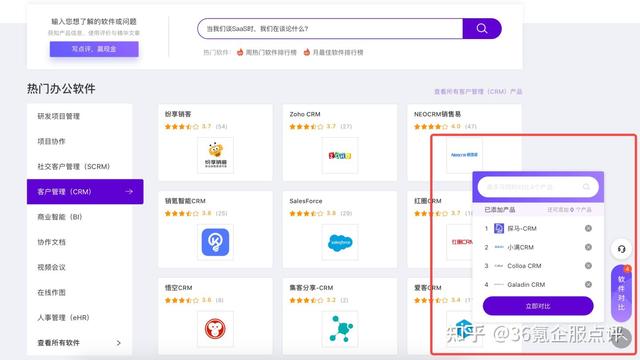Click the Colloa CRM entry in compare list
Viewport: 640px width, 360px height.
[524, 266]
